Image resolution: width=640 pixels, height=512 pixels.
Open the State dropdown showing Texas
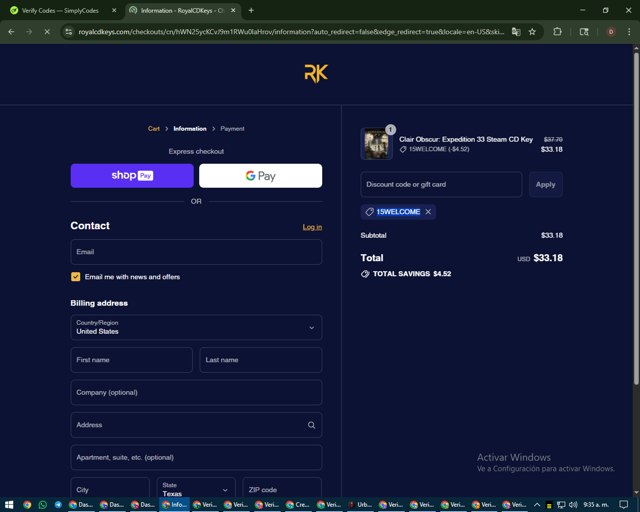196,489
